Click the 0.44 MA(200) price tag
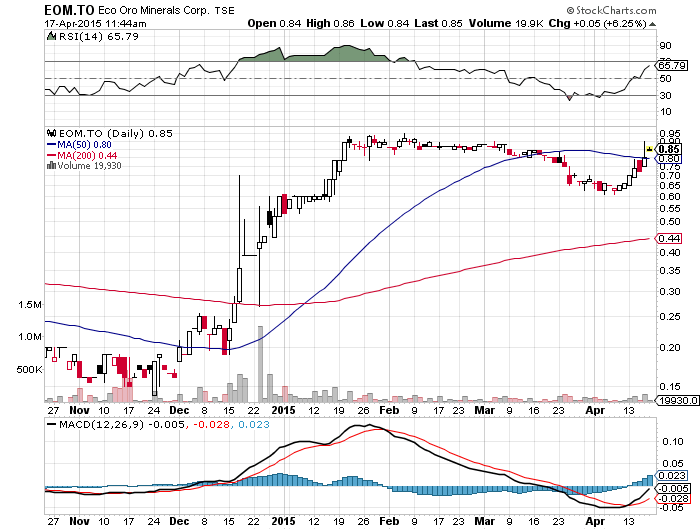700x530 pixels. (669, 238)
